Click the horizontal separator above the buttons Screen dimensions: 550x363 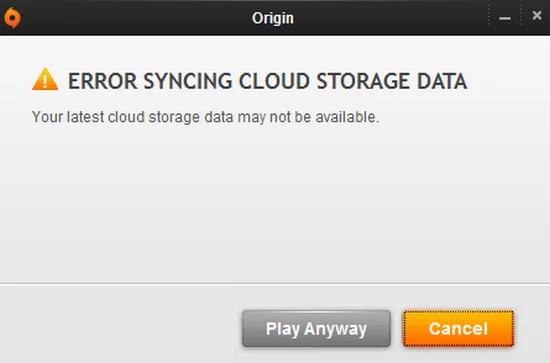click(x=275, y=284)
